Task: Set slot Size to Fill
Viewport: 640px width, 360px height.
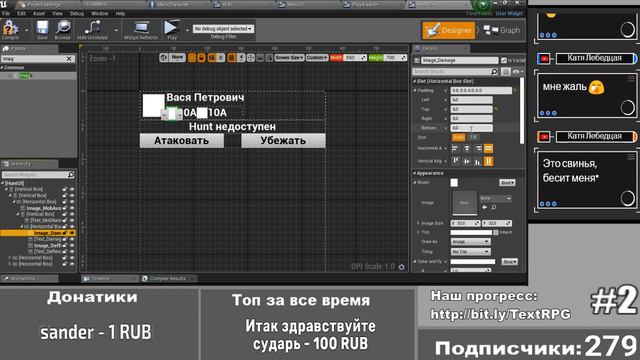Action: click(x=473, y=138)
